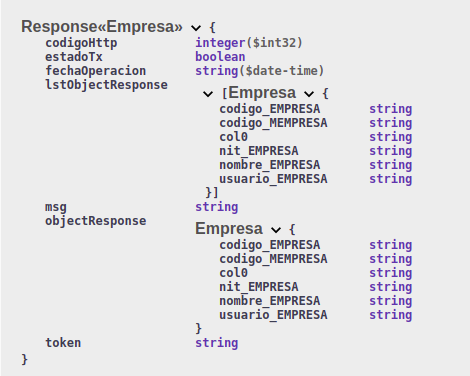
Task: Click the Empresa title under objectResponse
Action: (x=229, y=228)
